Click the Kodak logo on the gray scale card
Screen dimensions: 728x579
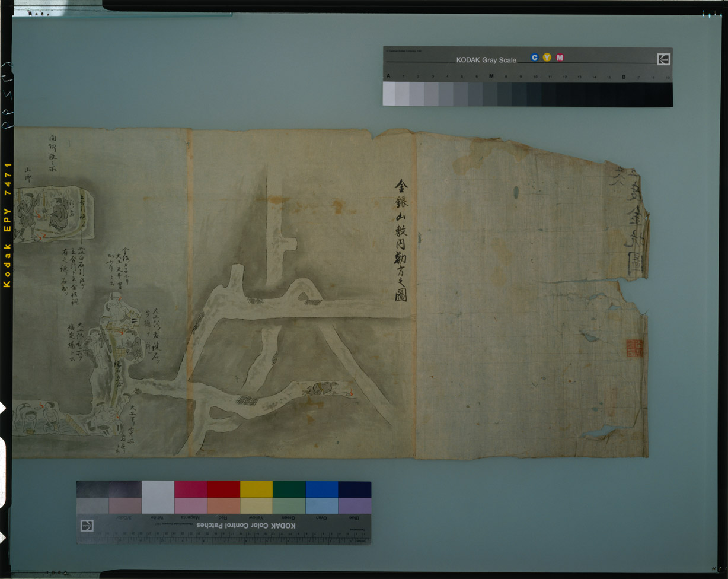(663, 59)
